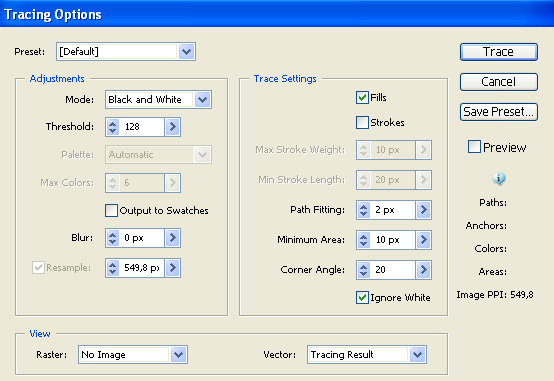Click the Threshold spinner arrows
Viewport: 554px width, 381px height.
[x=112, y=127]
